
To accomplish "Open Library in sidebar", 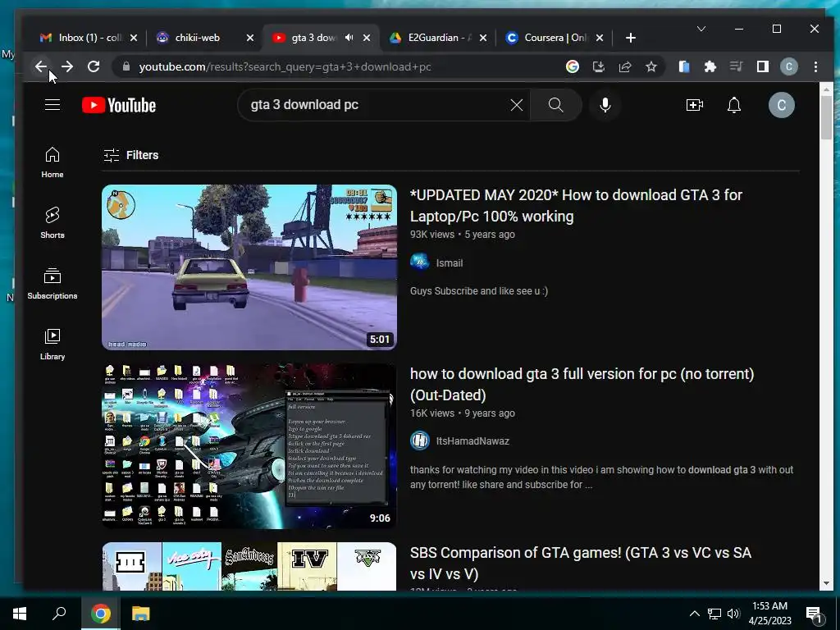I will [52, 344].
